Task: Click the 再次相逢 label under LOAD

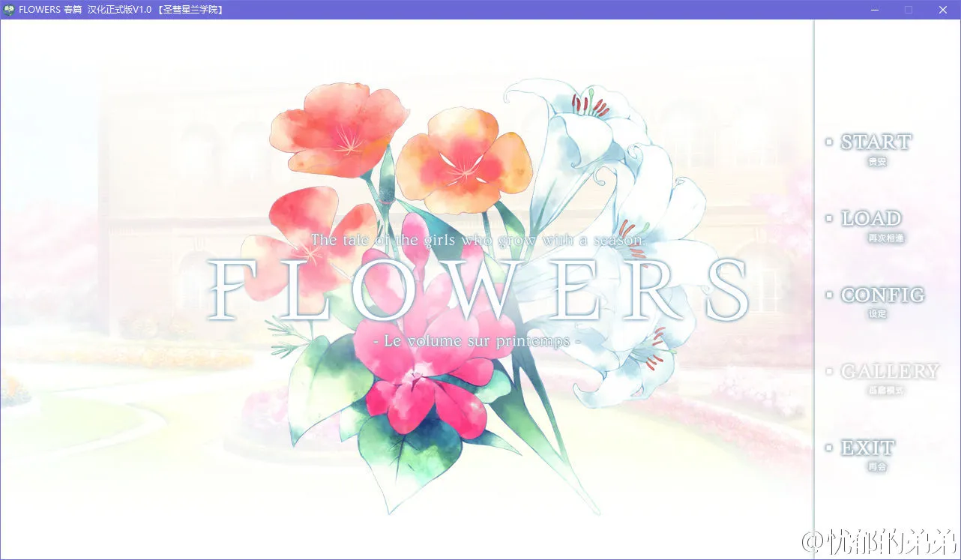Action: pyautogui.click(x=888, y=237)
